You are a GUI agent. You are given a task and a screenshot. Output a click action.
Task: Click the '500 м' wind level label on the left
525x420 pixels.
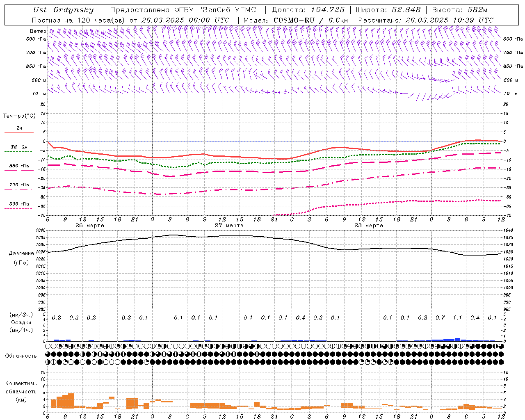39,80
